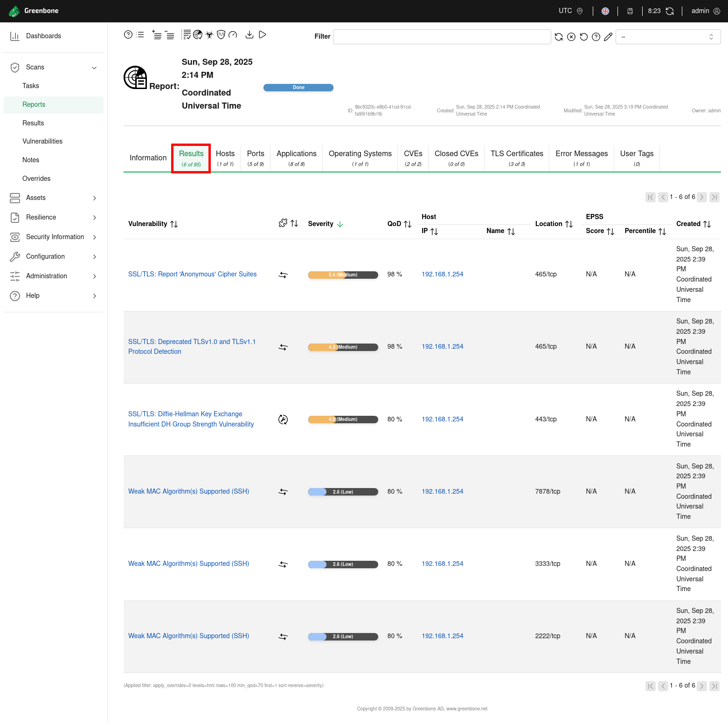Image resolution: width=728 pixels, height=723 pixels.
Task: Toggle the Severity sort order
Action: 339,224
